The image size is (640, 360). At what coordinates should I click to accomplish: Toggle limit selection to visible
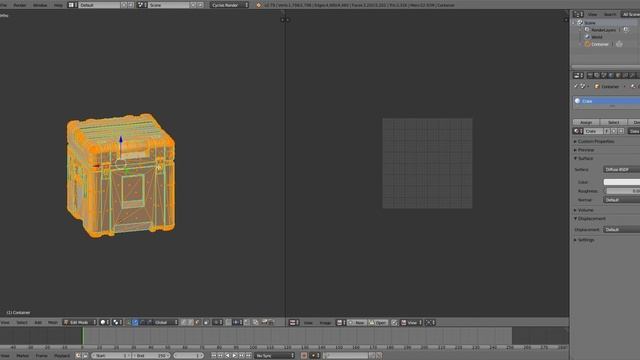tap(206, 322)
